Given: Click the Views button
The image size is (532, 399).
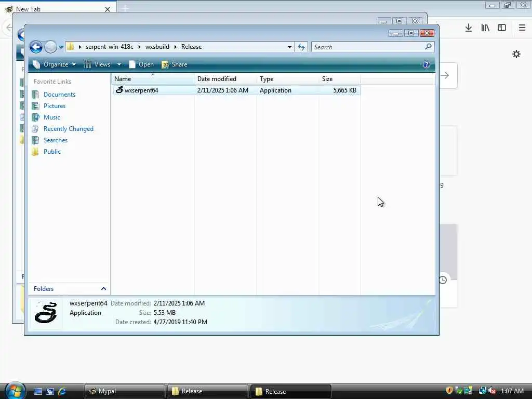Looking at the screenshot, I should pos(97,64).
